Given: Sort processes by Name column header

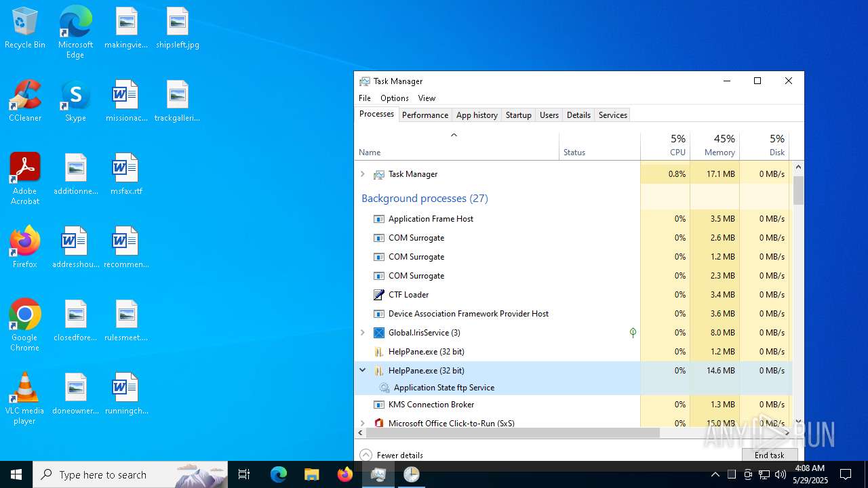Looking at the screenshot, I should [x=456, y=144].
